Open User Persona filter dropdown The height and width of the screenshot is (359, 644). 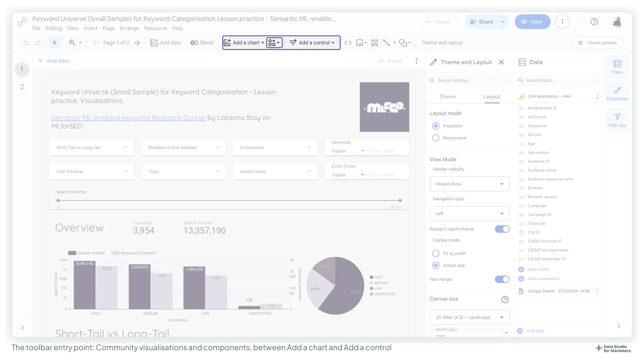click(91, 172)
